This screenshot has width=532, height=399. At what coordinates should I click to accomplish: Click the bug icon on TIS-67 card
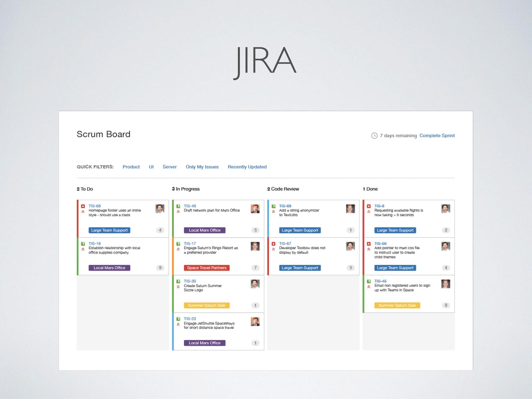tap(274, 244)
